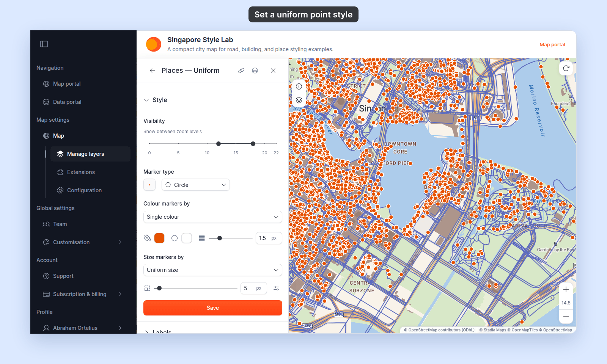Select Manage layers menu item
Image resolution: width=607 pixels, height=364 pixels.
tap(90, 154)
